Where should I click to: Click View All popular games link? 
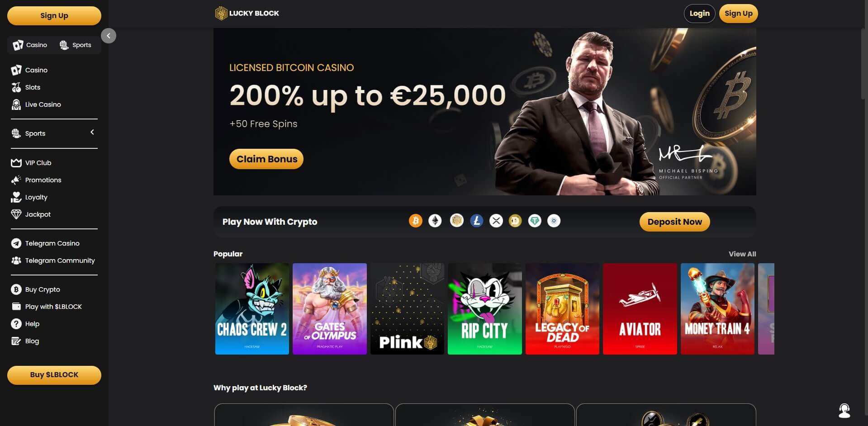point(742,254)
